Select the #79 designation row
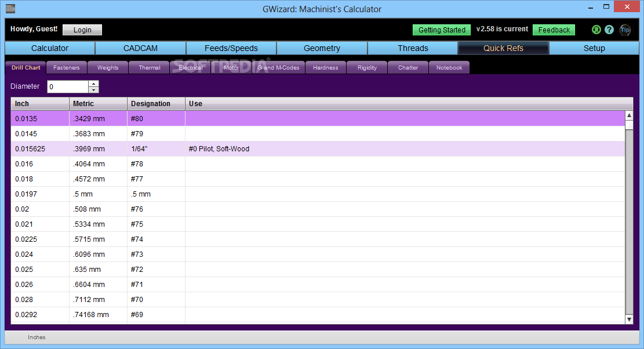 pos(318,134)
